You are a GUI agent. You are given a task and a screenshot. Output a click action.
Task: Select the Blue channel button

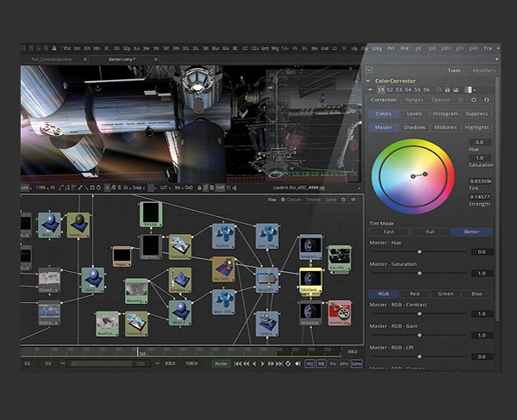tap(477, 293)
